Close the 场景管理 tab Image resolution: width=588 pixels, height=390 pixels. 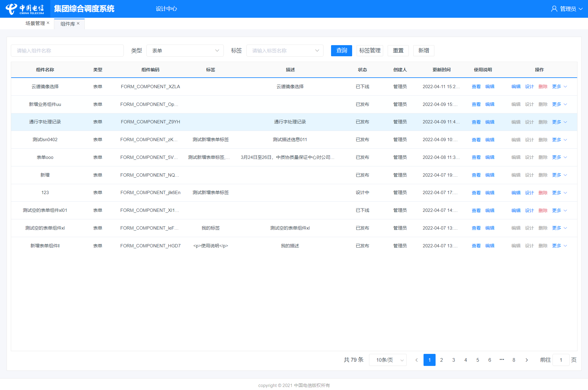point(48,23)
